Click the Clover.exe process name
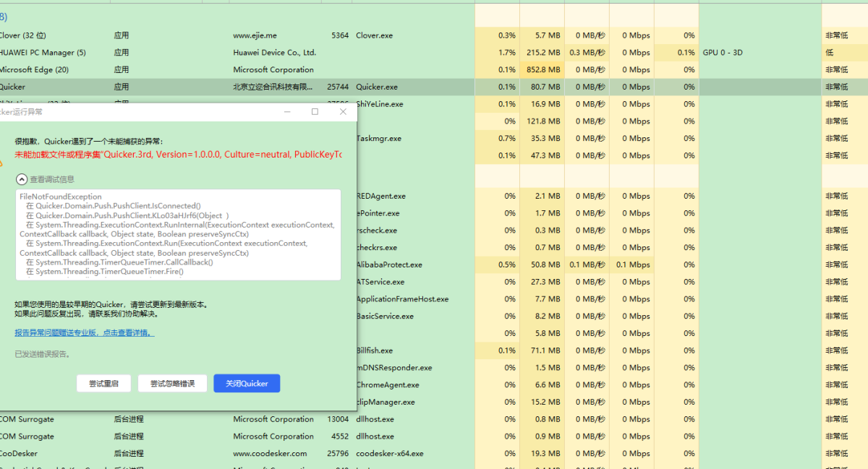The height and width of the screenshot is (469, 868). pos(374,35)
